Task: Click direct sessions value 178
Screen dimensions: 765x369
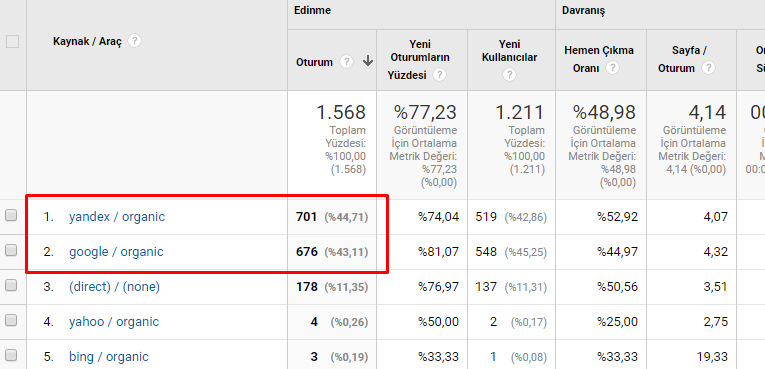Action: pos(307,287)
